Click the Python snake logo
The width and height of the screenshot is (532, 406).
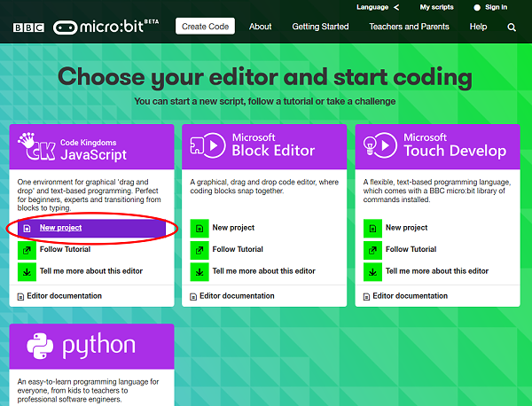40,346
